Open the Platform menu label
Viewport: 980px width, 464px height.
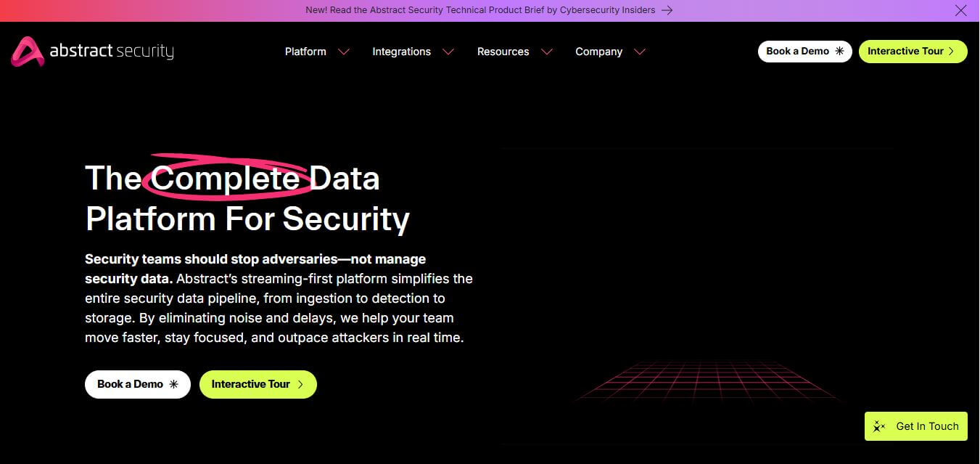point(305,52)
